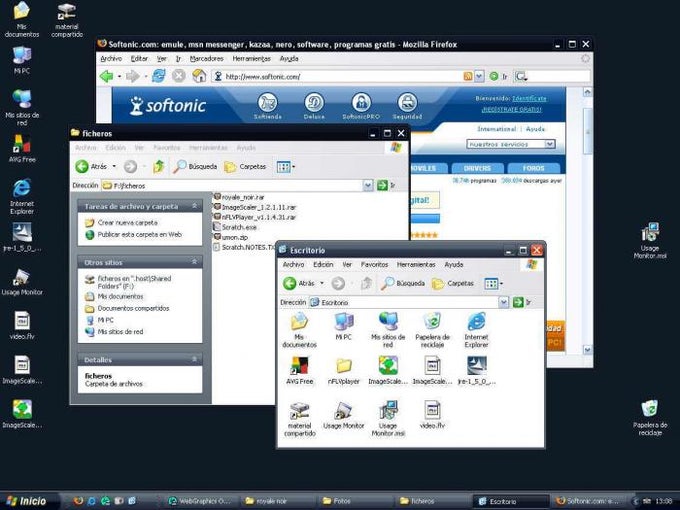Click the Inicio start button
Viewport: 680px width, 510px height.
pos(27,501)
